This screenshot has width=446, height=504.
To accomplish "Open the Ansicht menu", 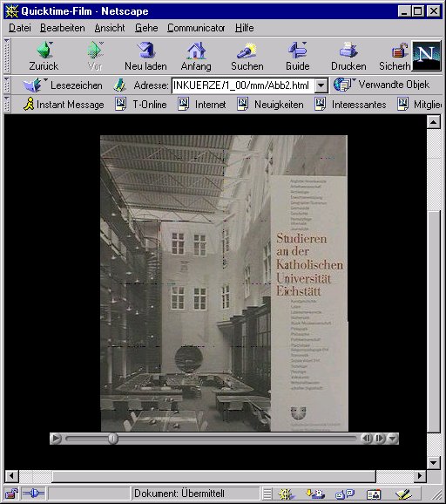I will click(x=110, y=28).
